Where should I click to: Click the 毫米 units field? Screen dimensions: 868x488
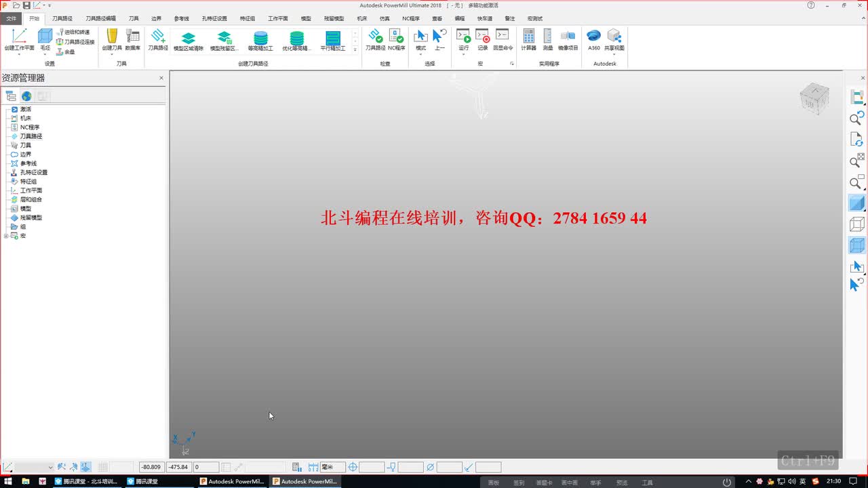333,467
